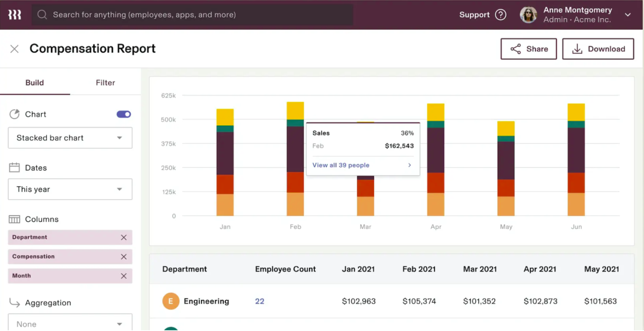Image resolution: width=644 pixels, height=331 pixels.
Task: Click the Mar label on the chart axis
Action: (x=366, y=227)
